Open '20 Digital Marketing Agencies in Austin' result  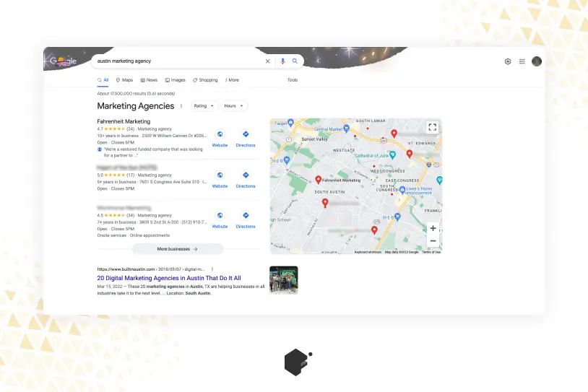(x=169, y=278)
